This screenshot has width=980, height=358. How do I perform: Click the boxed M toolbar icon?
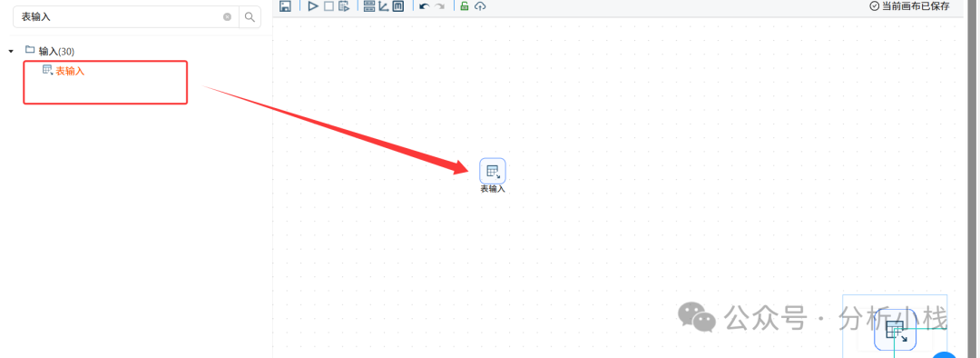tap(398, 6)
